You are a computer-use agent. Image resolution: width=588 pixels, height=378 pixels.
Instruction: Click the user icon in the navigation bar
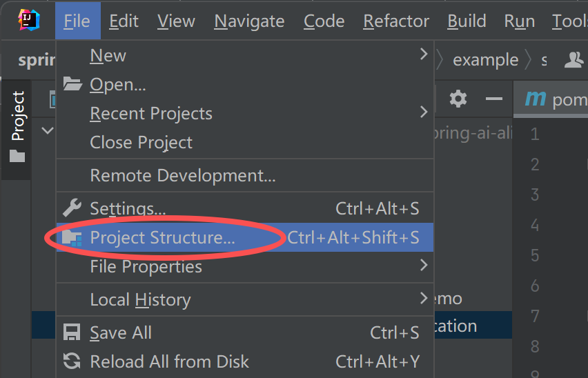[574, 60]
